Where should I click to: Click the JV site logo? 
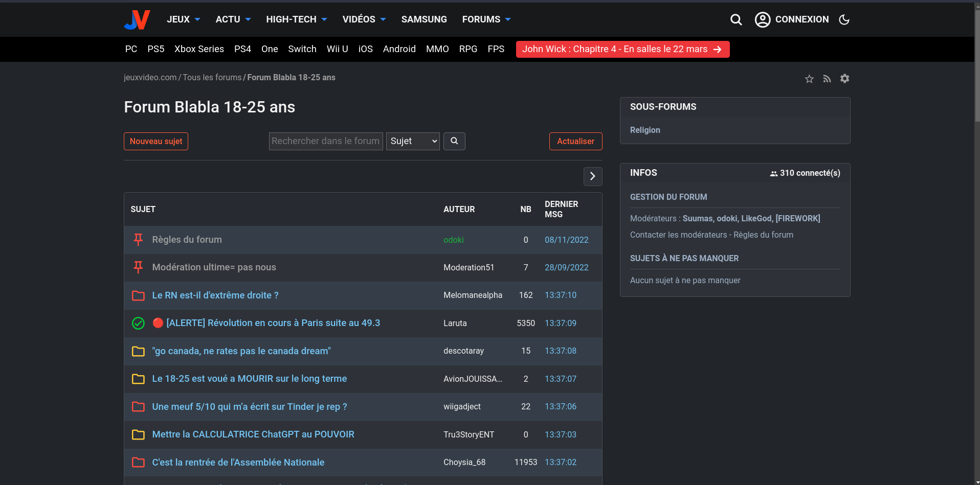(137, 19)
